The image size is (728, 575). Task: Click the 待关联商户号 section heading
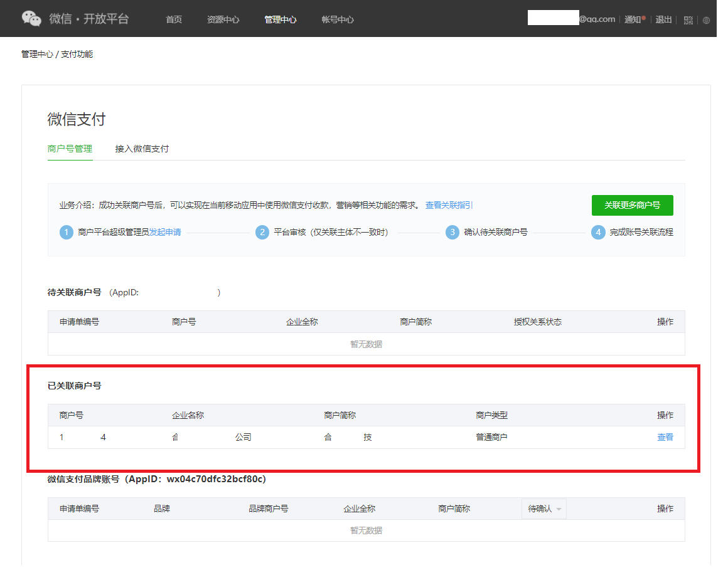tap(74, 293)
